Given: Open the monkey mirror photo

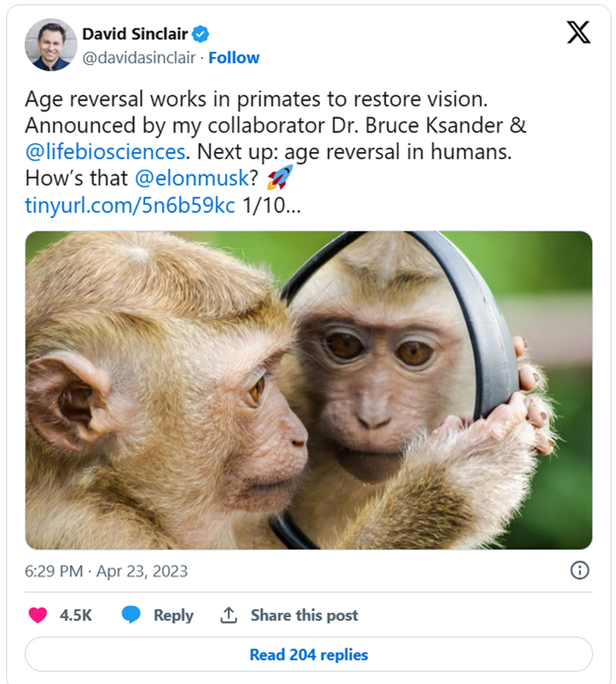Looking at the screenshot, I should 308,390.
